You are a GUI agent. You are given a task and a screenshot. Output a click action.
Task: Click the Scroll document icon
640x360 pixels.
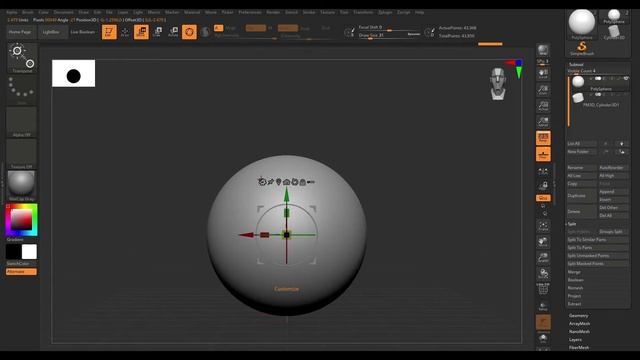coord(543,73)
